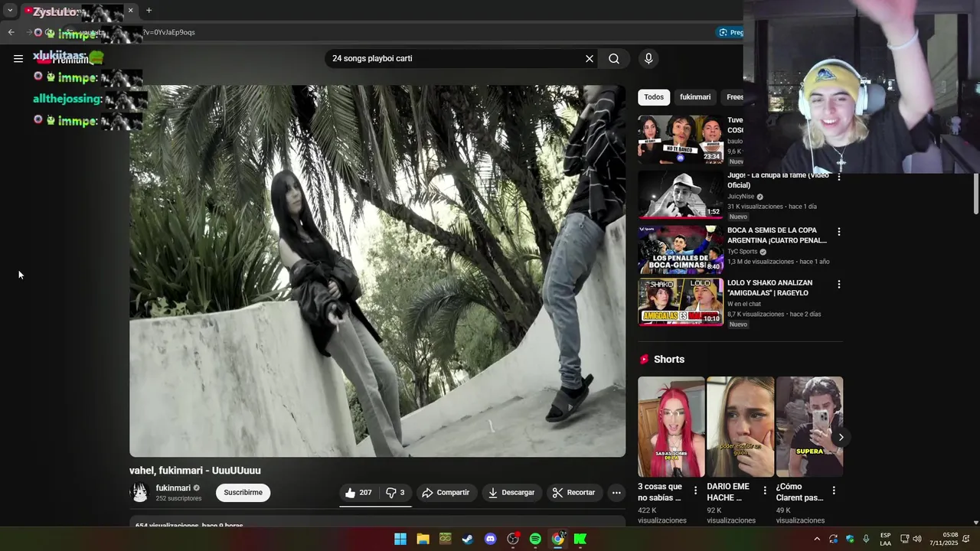The image size is (980, 551).
Task: Click the Shorts section heading
Action: [x=669, y=359]
